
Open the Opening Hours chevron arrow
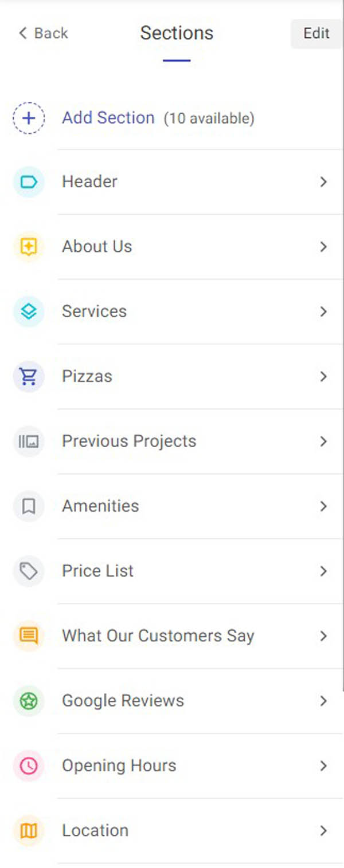[x=323, y=766]
